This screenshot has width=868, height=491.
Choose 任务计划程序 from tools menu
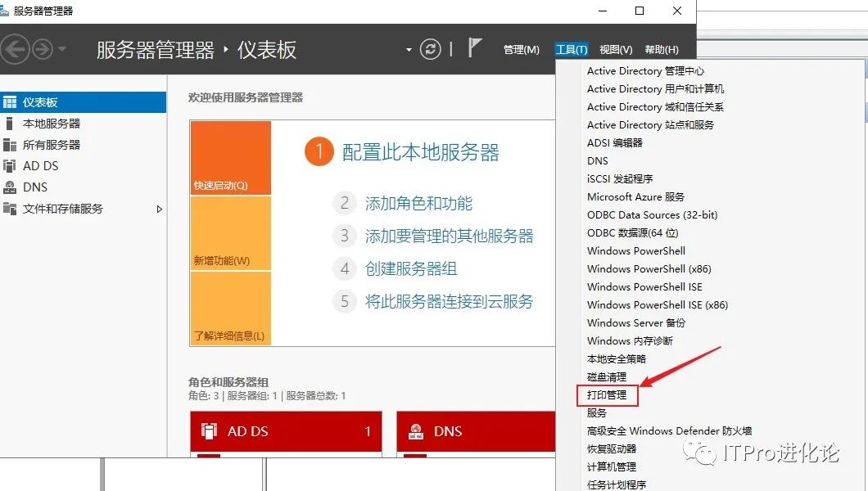[617, 485]
